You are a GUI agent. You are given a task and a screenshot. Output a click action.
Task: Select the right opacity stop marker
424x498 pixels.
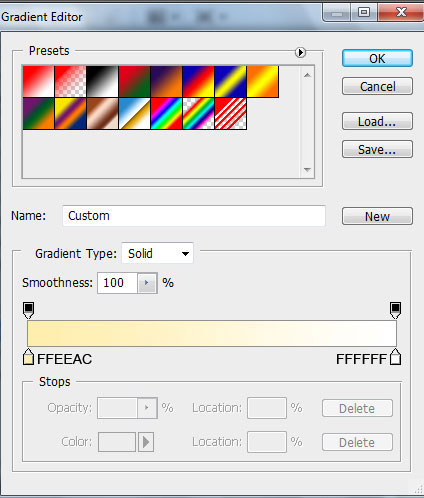[x=395, y=310]
